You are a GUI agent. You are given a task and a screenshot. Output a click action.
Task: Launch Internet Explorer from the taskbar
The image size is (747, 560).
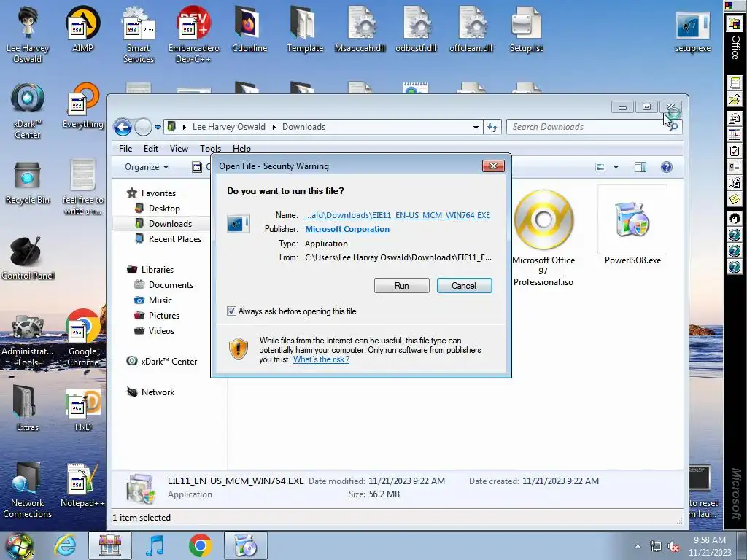click(x=65, y=545)
